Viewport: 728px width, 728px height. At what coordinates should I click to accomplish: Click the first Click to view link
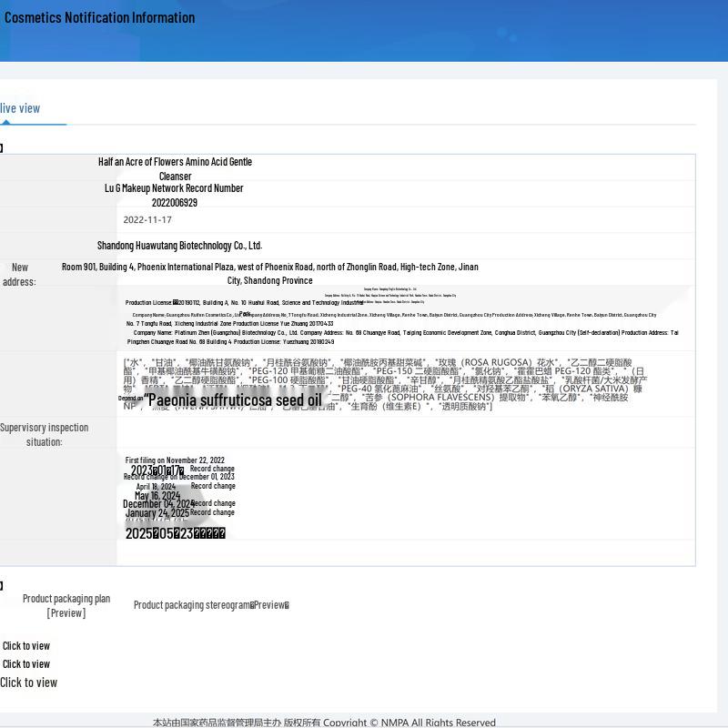(26, 646)
